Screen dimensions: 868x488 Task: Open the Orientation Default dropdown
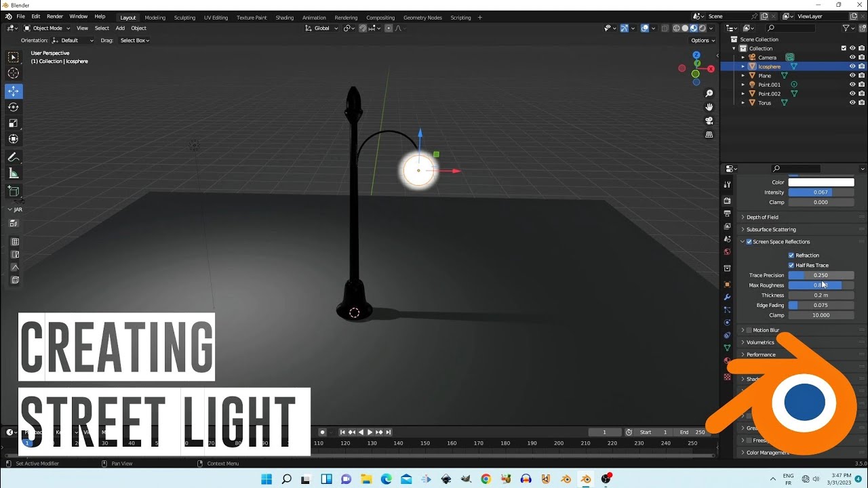73,41
